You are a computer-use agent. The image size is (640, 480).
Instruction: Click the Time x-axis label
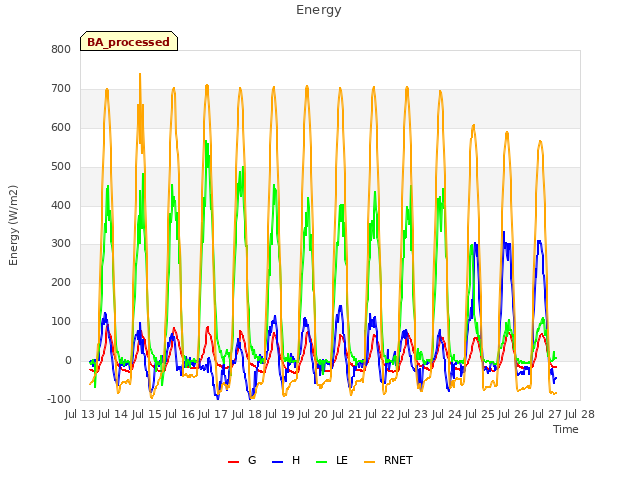pos(565,429)
